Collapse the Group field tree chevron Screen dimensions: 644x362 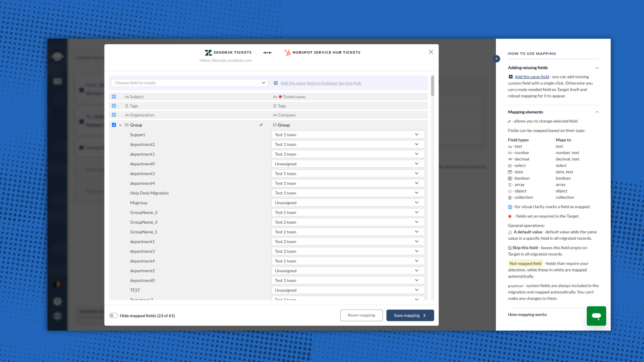(x=120, y=125)
